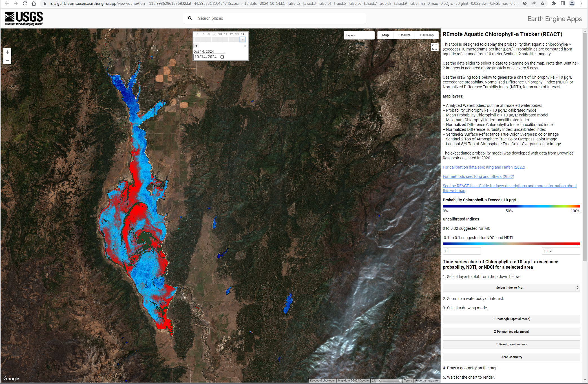Zoom out with the map minus button

click(7, 60)
